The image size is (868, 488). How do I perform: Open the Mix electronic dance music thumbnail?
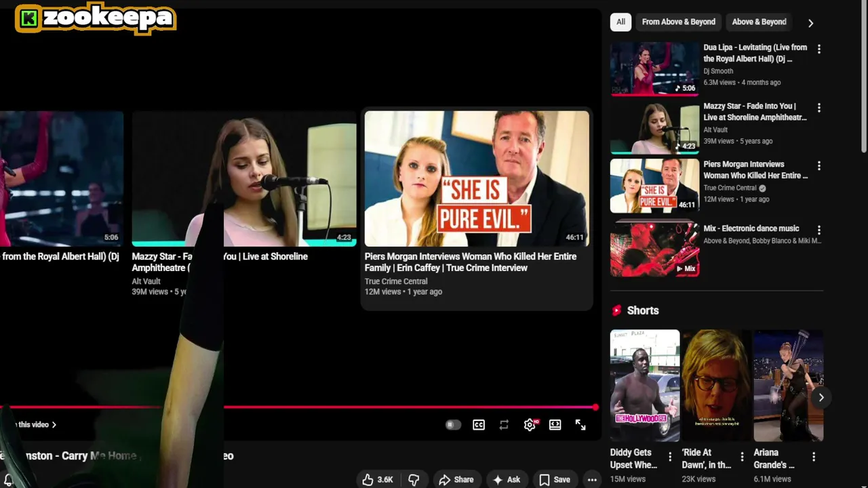click(x=654, y=250)
